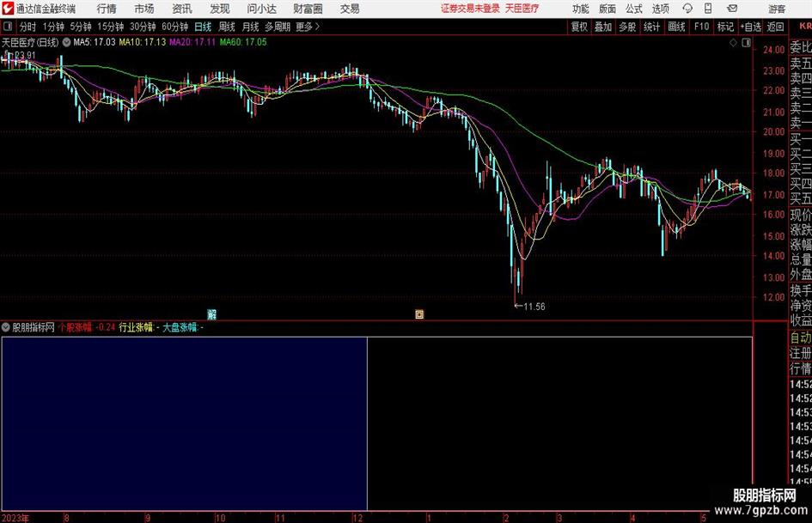Click the MA5: 17.03 indicator value
This screenshot has height=523, width=812.
coord(95,42)
